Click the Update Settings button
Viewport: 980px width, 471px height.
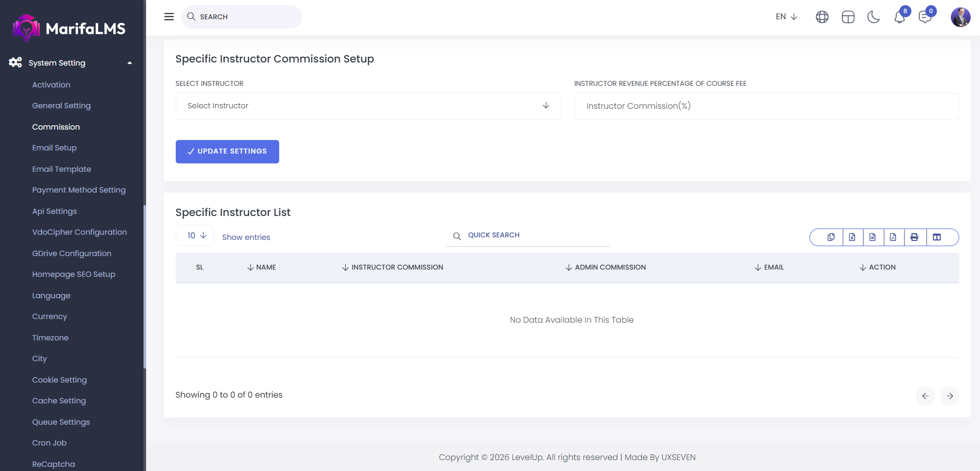point(227,151)
